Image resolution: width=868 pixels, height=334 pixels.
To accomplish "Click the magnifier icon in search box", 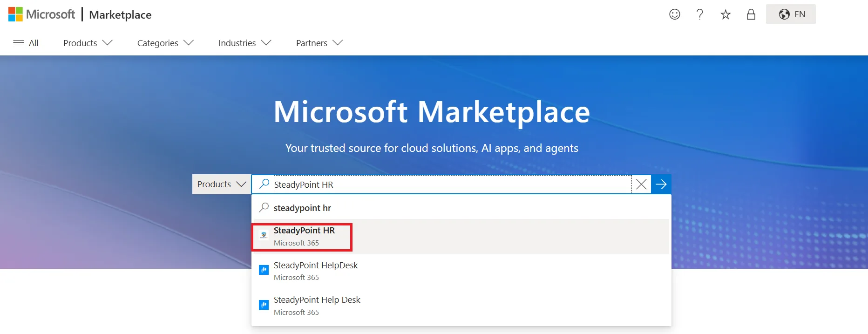I will 264,184.
